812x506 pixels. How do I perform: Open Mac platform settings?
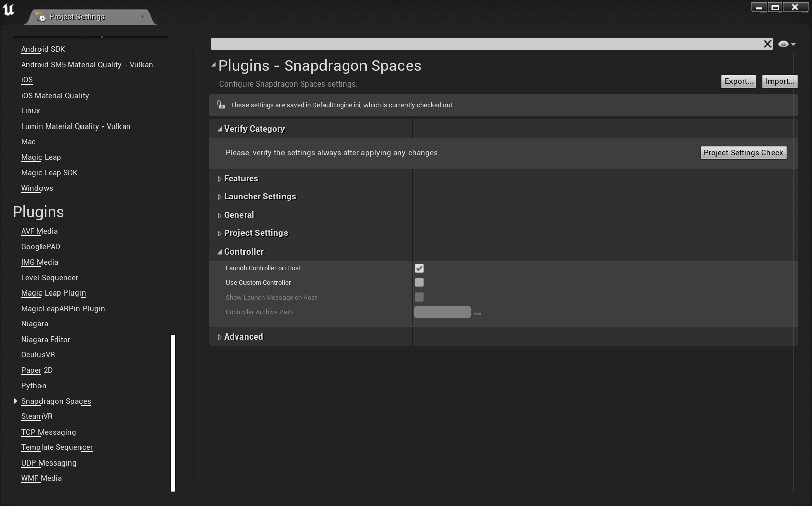[28, 142]
